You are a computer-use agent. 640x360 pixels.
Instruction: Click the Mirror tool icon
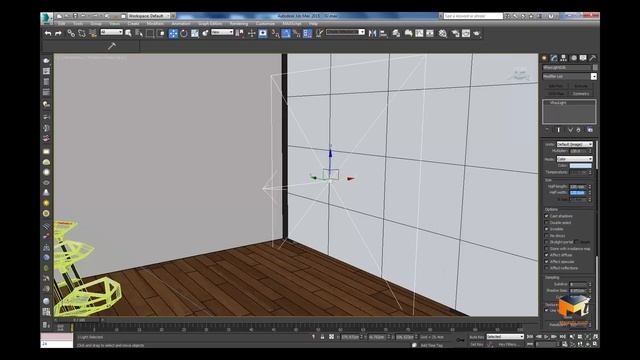[x=372, y=33]
